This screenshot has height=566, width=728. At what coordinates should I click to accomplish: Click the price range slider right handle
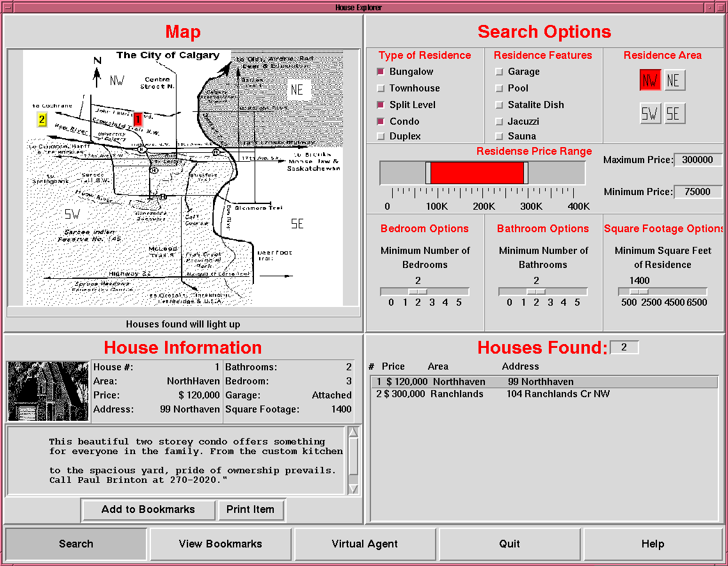[x=526, y=173]
